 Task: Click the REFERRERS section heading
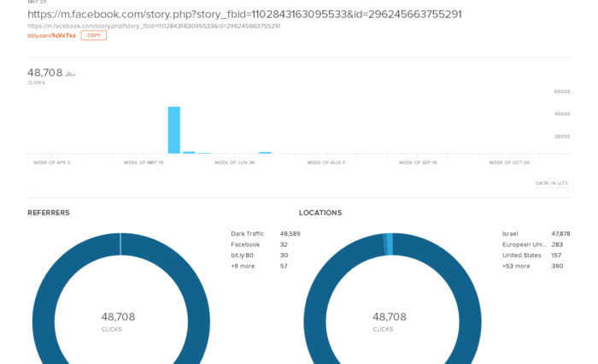[x=49, y=213]
